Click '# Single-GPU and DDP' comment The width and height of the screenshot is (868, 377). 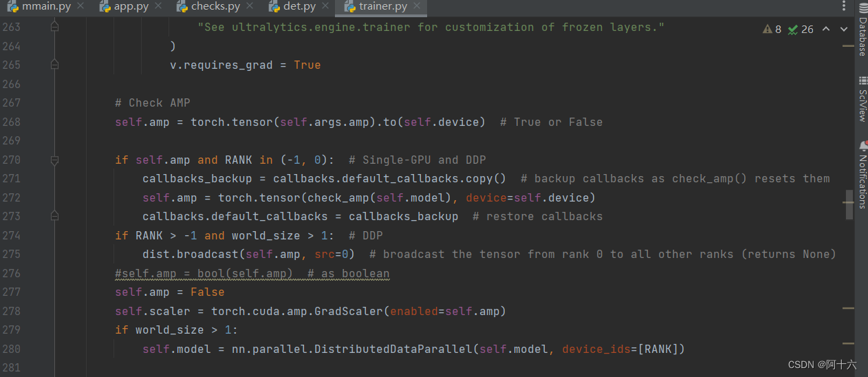pos(417,160)
